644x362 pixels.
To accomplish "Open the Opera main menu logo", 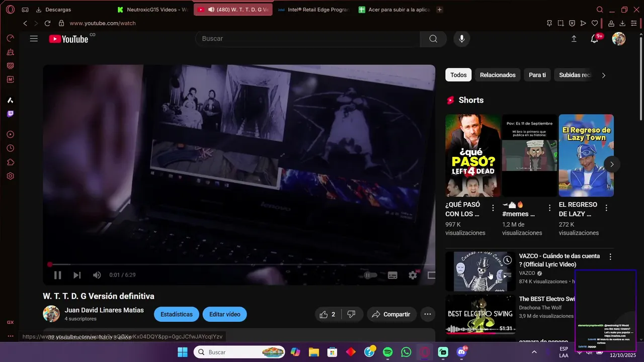I will [10, 10].
